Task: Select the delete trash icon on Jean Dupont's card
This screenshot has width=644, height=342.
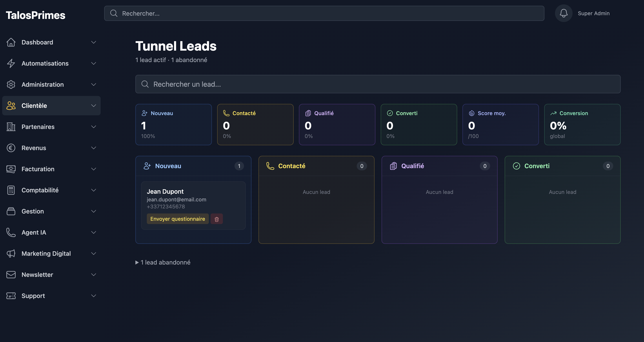Action: tap(216, 219)
